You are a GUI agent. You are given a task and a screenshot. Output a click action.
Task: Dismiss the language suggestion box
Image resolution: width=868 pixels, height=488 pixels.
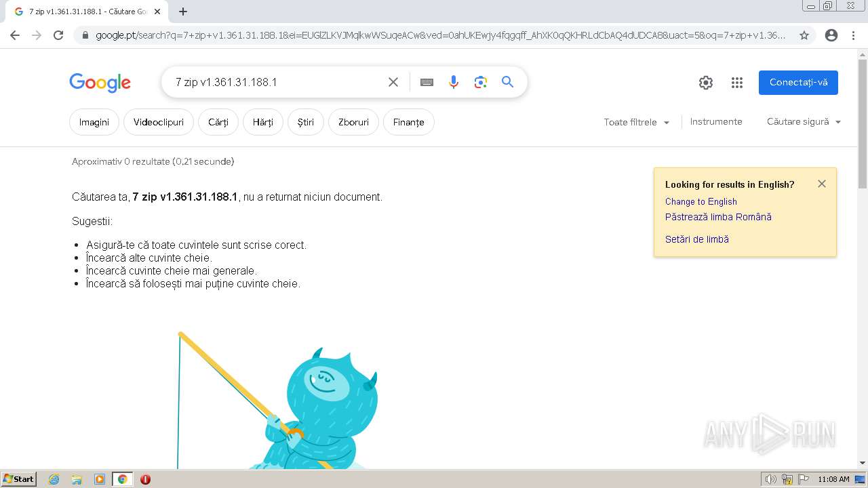point(822,184)
